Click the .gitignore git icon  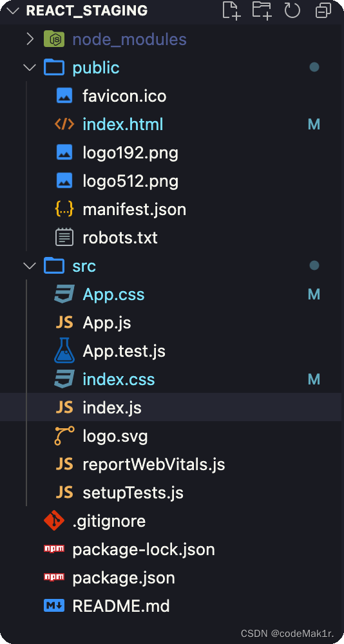tap(54, 521)
